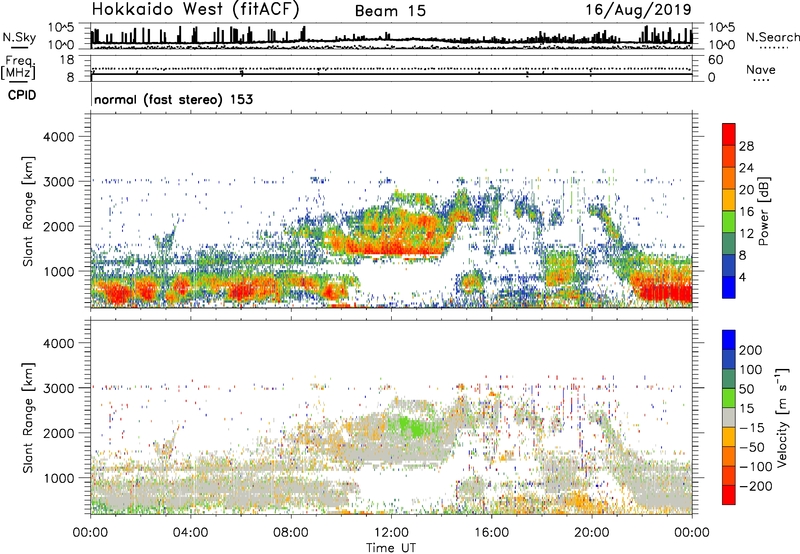Click the solid line sample under "N.Sky"
800x554 pixels.
coord(19,47)
